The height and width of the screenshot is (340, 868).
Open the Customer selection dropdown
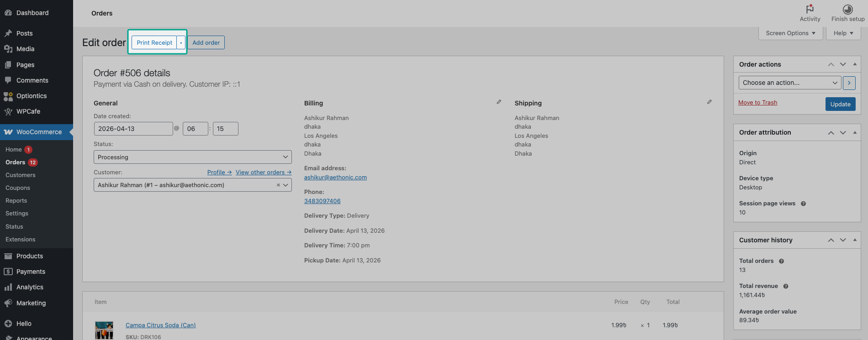[193, 185]
